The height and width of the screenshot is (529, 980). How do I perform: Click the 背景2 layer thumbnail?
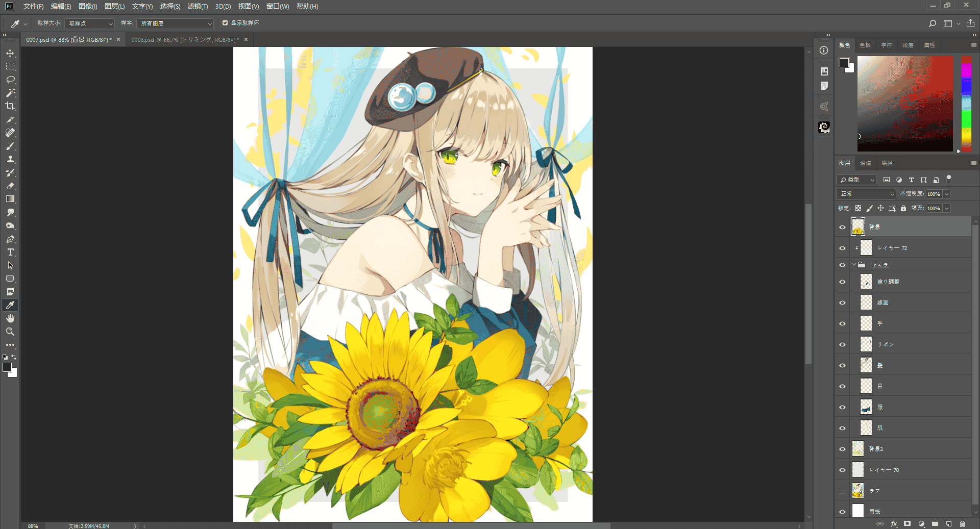858,449
